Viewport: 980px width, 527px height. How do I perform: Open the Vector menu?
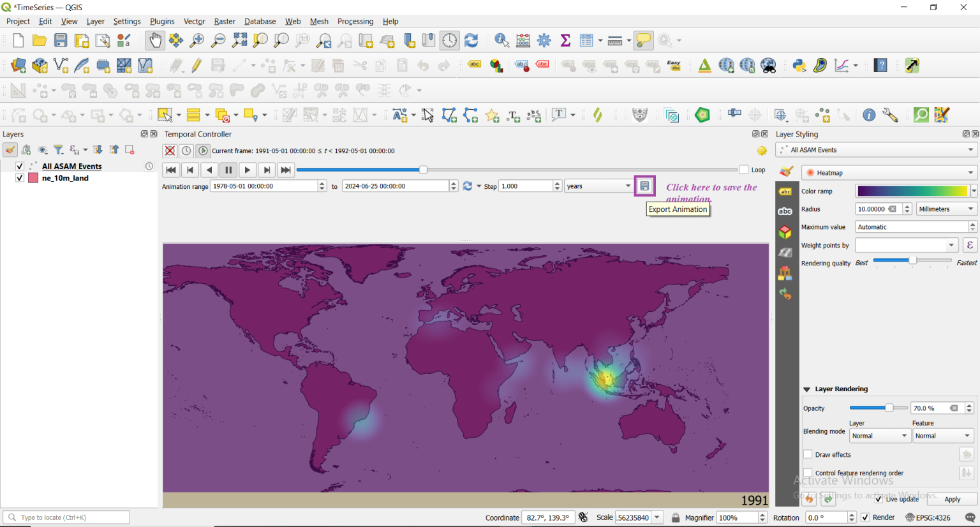coord(194,21)
